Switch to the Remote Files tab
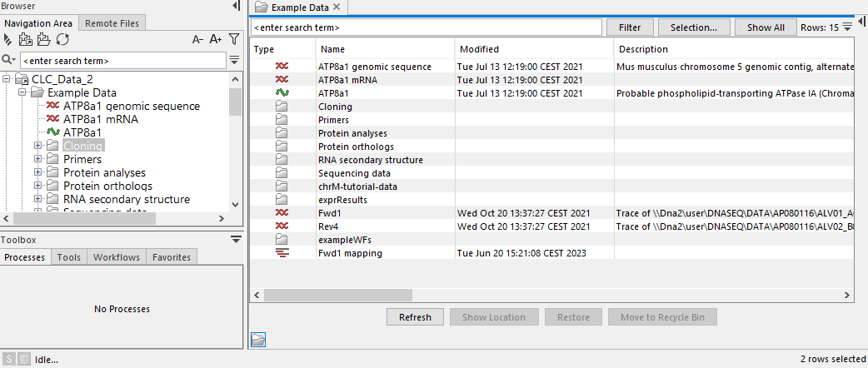Image resolution: width=868 pixels, height=368 pixels. (x=112, y=23)
